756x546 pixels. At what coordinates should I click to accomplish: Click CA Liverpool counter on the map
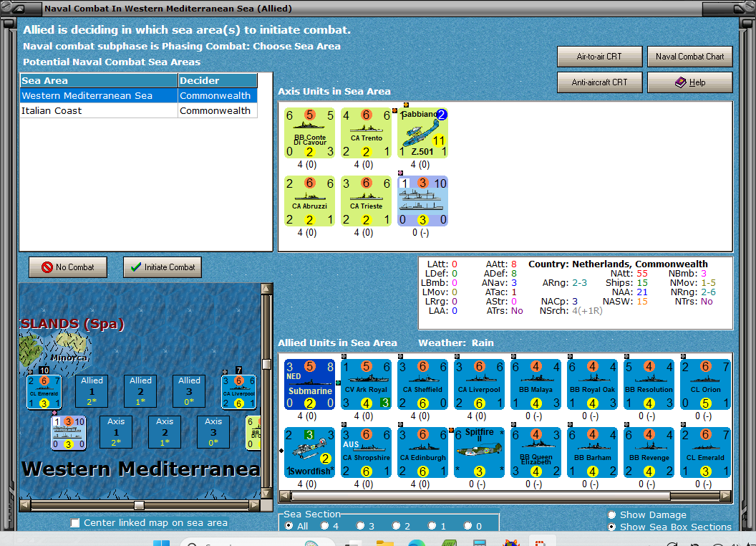238,392
